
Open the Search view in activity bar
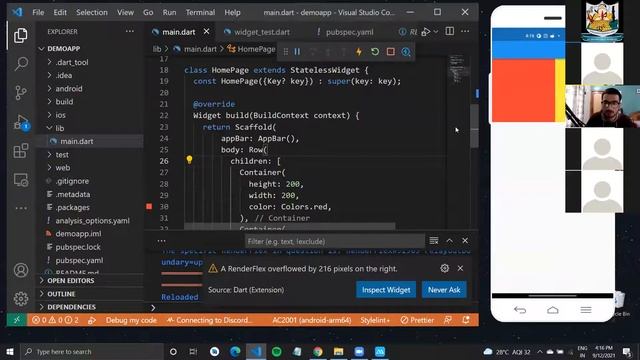pos(20,64)
